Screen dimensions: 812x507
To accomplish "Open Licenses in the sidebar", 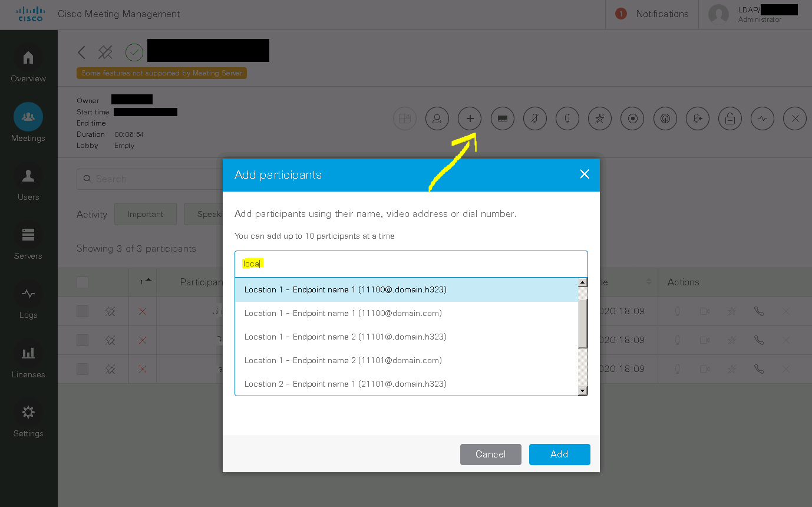I will pyautogui.click(x=28, y=360).
